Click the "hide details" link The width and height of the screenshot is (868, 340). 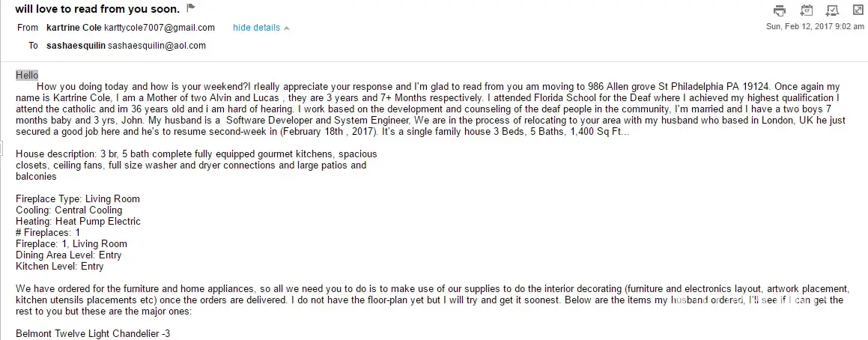coord(256,28)
